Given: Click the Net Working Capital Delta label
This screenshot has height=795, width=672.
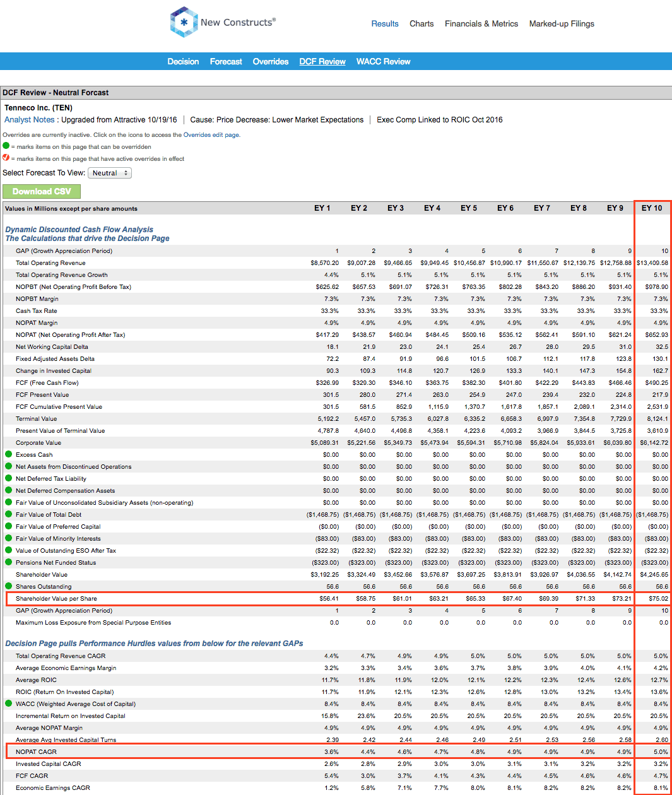Looking at the screenshot, I should tap(52, 347).
